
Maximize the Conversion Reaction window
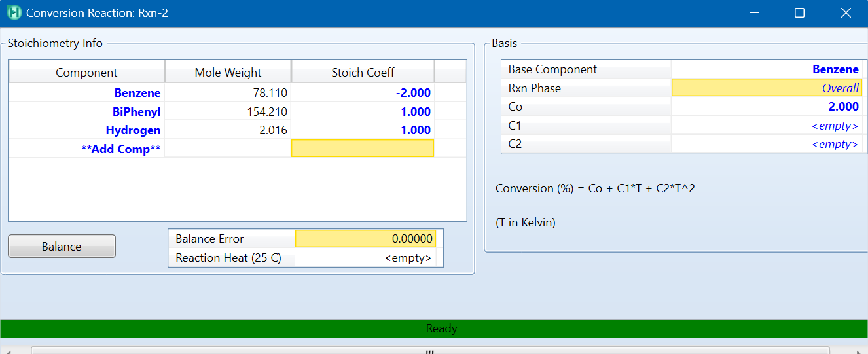pos(799,12)
